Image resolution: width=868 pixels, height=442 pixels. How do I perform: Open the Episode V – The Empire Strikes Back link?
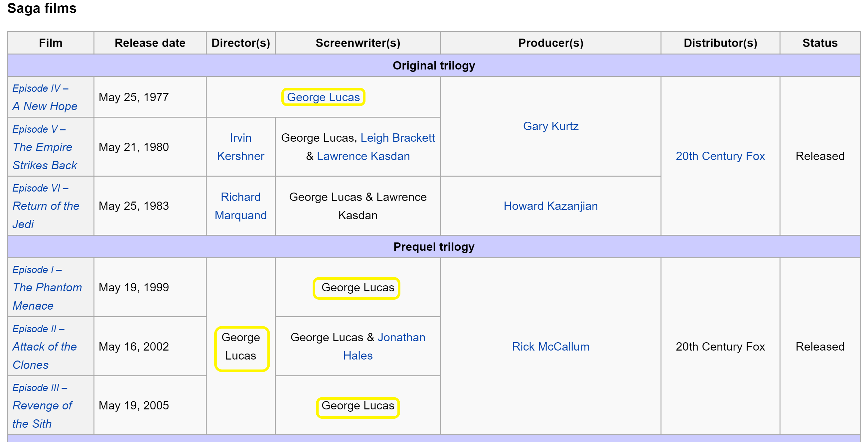click(45, 147)
